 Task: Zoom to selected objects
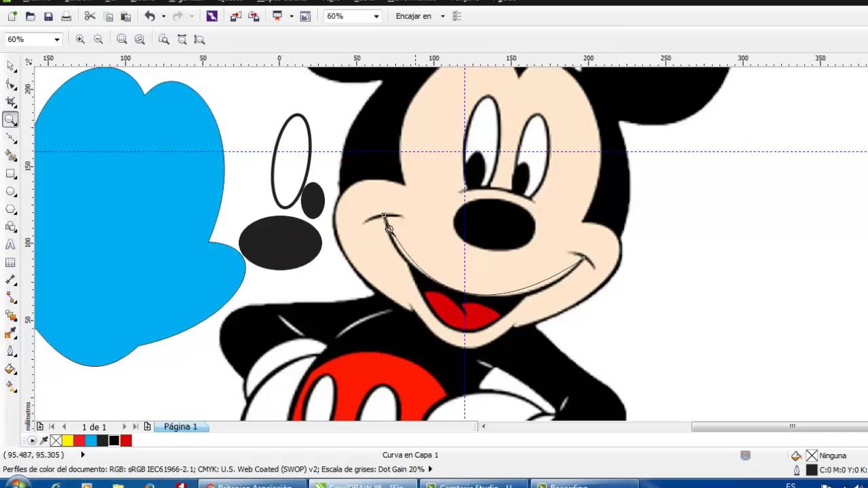[122, 39]
